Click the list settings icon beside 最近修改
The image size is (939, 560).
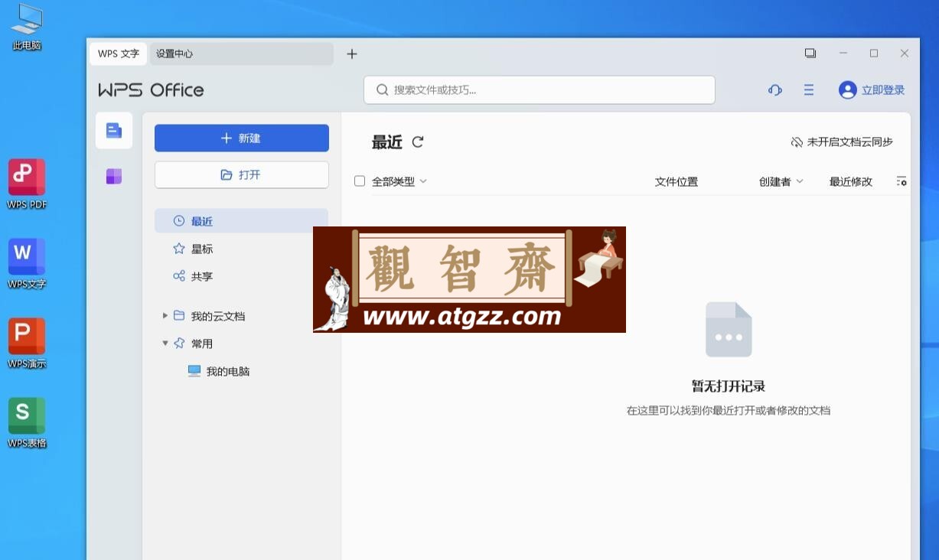pyautogui.click(x=902, y=181)
